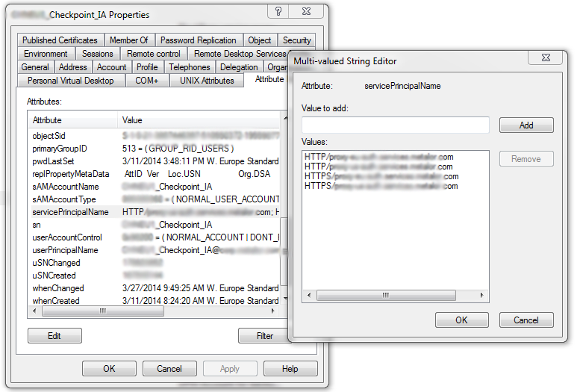Click the Attributes list horizontal scrollbar thumb
The height and width of the screenshot is (392, 577).
tap(103, 311)
